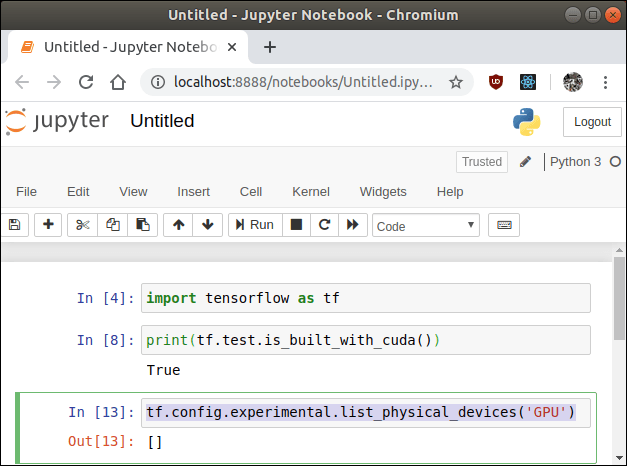Open the Cell menu
Image resolution: width=627 pixels, height=466 pixels.
click(x=251, y=192)
